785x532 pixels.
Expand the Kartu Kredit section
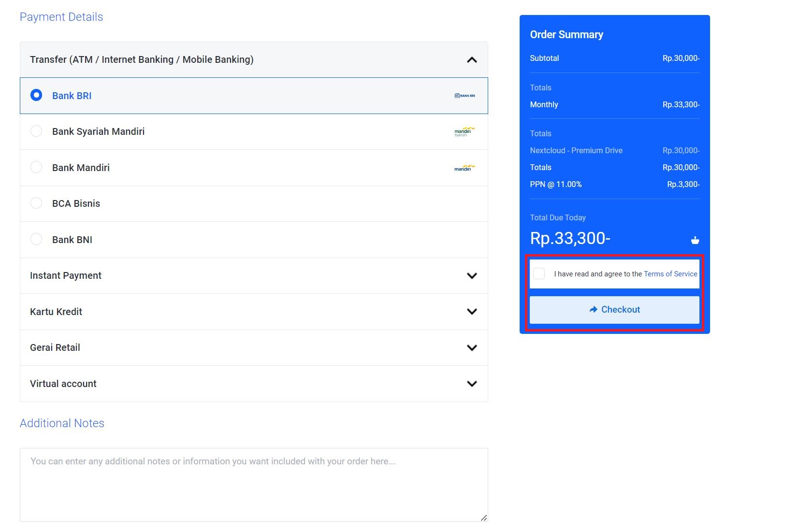click(x=472, y=312)
